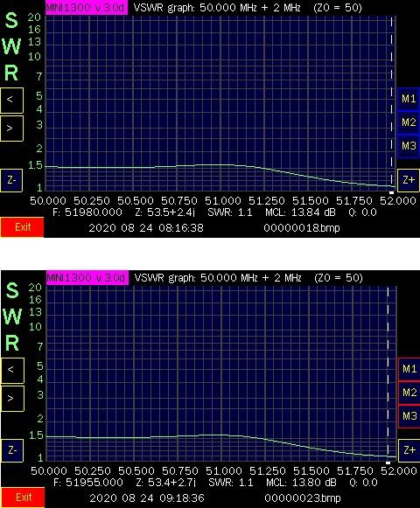Select the M1 marker in upper graph

click(409, 99)
